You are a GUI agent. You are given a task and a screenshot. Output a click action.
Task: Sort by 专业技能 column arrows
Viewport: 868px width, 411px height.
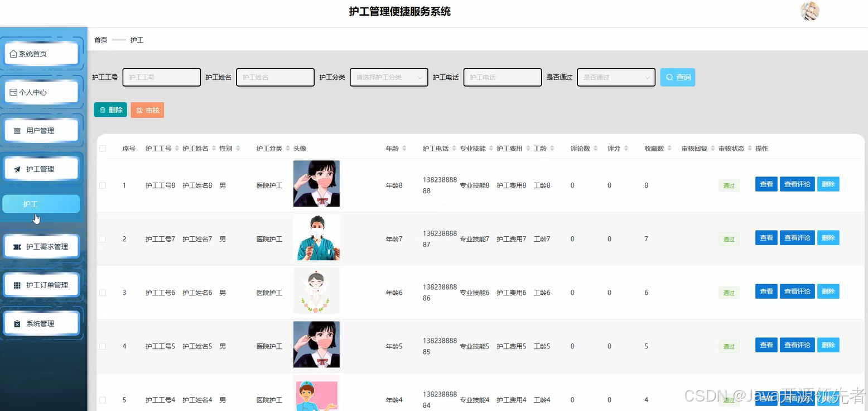pyautogui.click(x=491, y=149)
